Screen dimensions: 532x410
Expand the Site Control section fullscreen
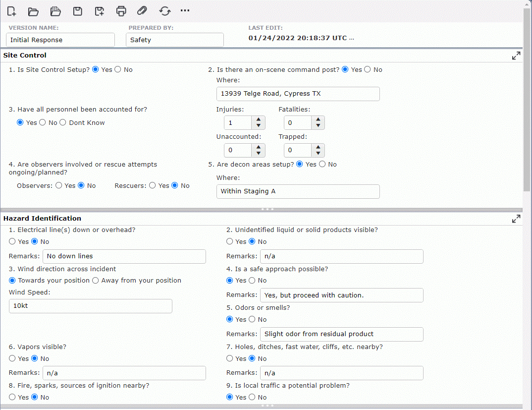tap(516, 56)
